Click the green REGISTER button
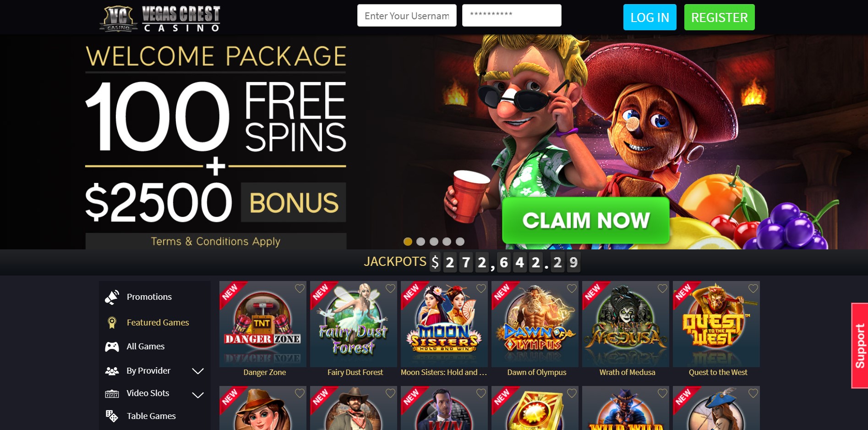This screenshot has width=868, height=430. pos(719,17)
